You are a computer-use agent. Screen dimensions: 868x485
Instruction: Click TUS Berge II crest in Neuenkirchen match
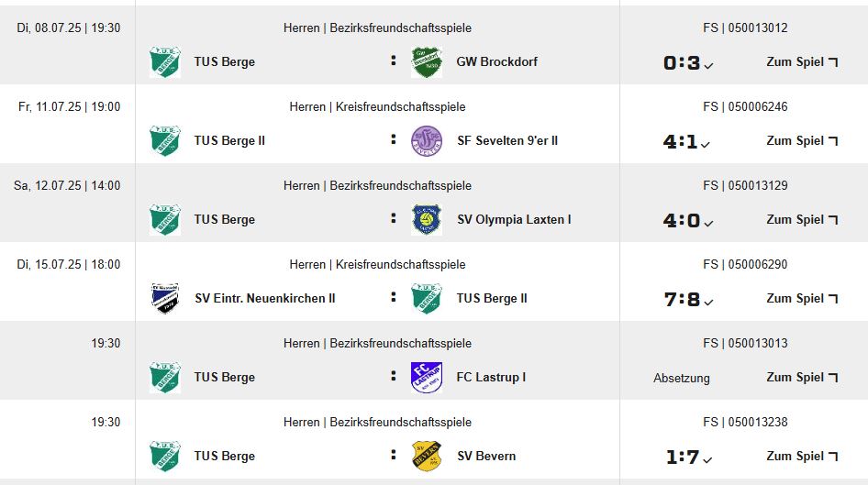pyautogui.click(x=427, y=299)
